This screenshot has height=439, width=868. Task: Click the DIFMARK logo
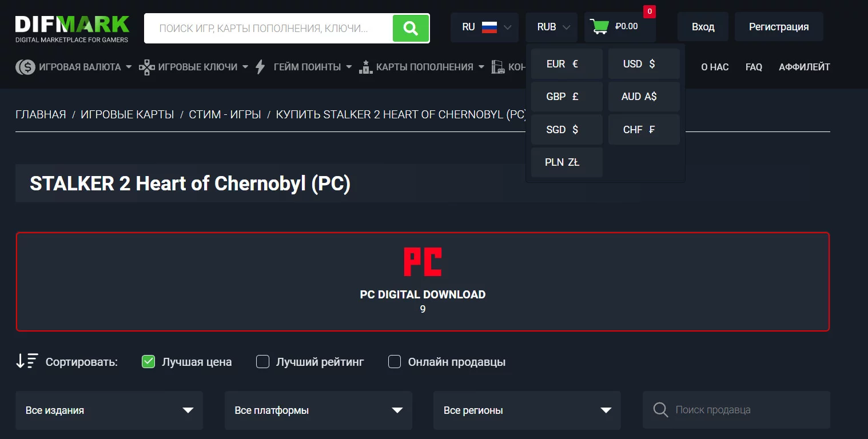point(72,28)
